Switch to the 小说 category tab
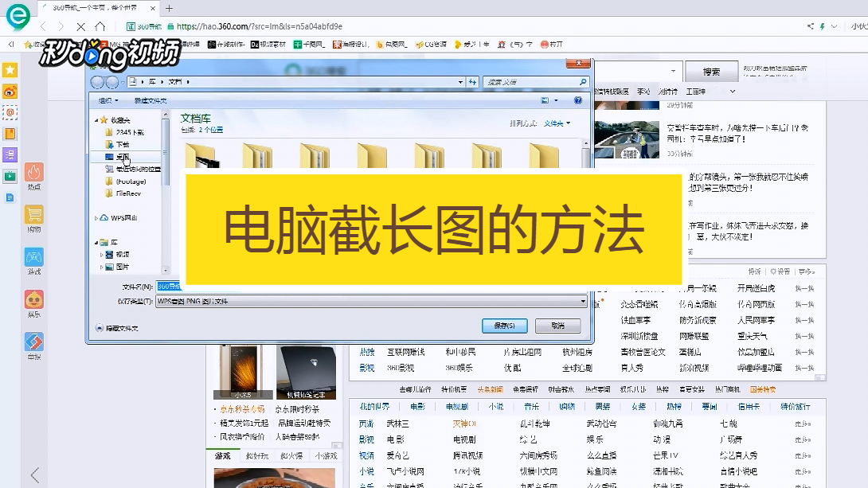Screen dimensions: 868x488 pyautogui.click(x=496, y=407)
